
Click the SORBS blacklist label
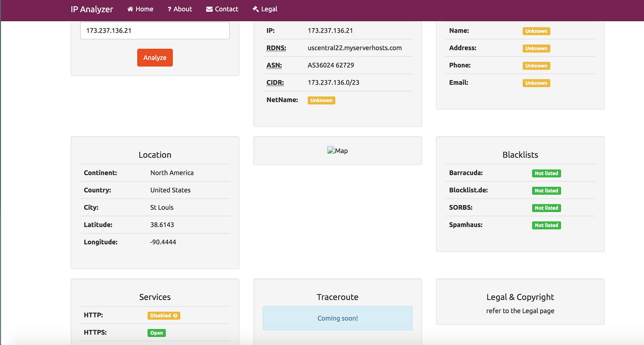pyautogui.click(x=461, y=207)
